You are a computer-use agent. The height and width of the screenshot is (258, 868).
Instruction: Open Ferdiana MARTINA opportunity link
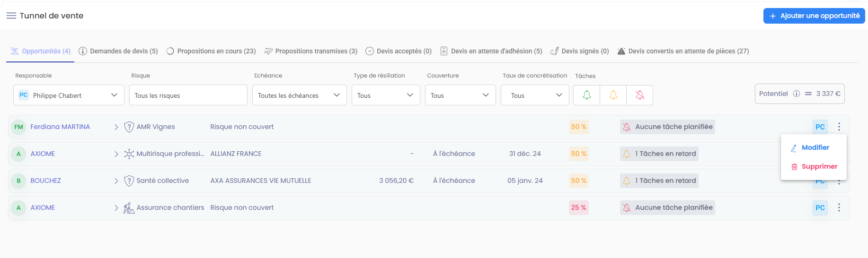60,127
